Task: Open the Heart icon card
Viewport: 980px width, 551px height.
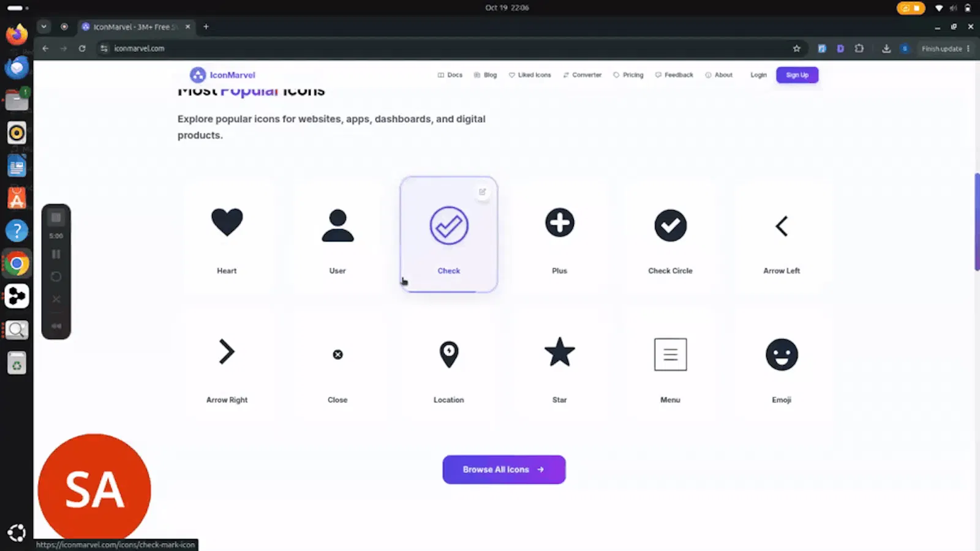Action: 227,234
